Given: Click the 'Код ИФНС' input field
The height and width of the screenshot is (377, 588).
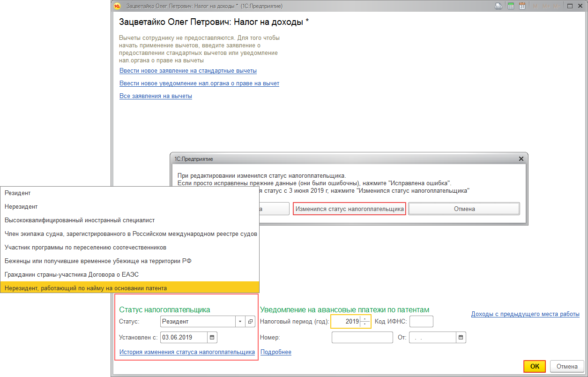Looking at the screenshot, I should click(421, 321).
